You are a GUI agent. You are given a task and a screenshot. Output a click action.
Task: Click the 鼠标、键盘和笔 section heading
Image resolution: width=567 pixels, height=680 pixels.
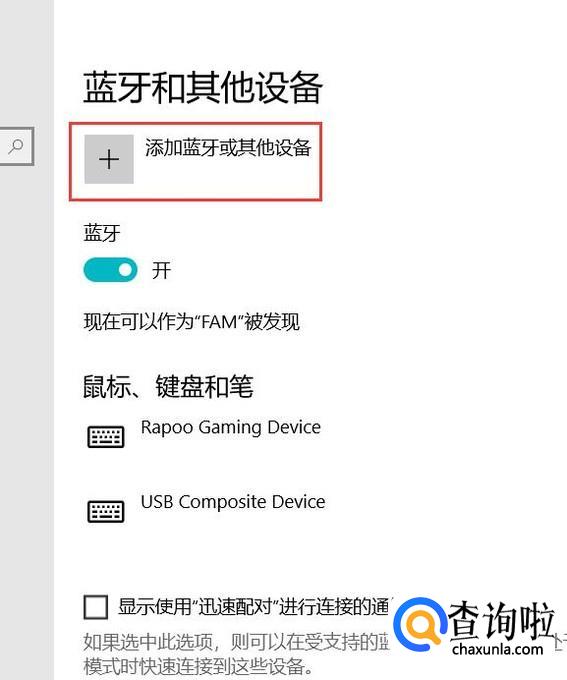[x=168, y=386]
